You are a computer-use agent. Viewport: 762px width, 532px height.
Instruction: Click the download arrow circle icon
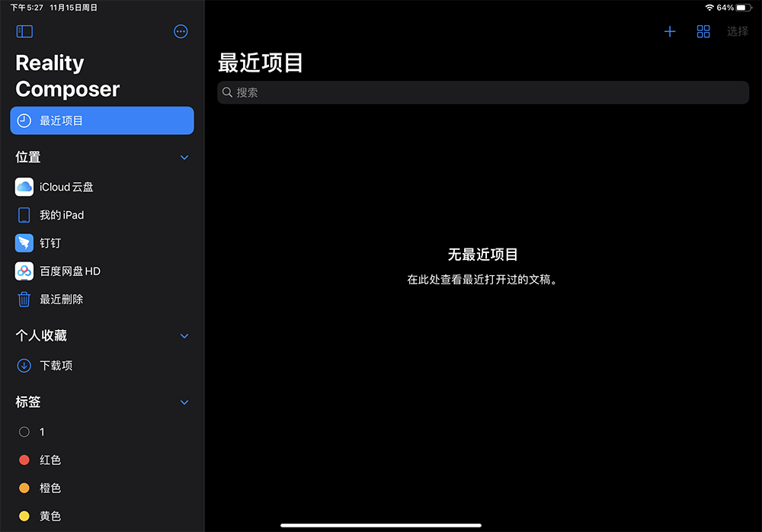coord(24,366)
